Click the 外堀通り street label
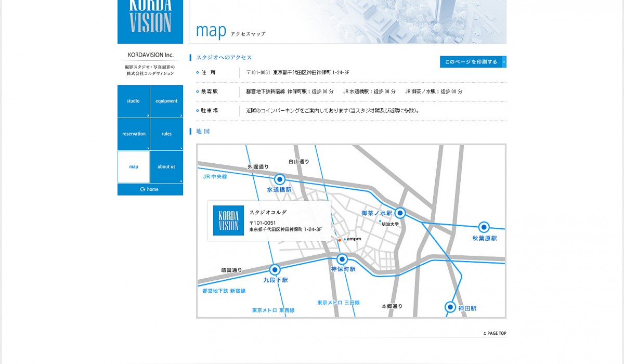 (x=258, y=167)
